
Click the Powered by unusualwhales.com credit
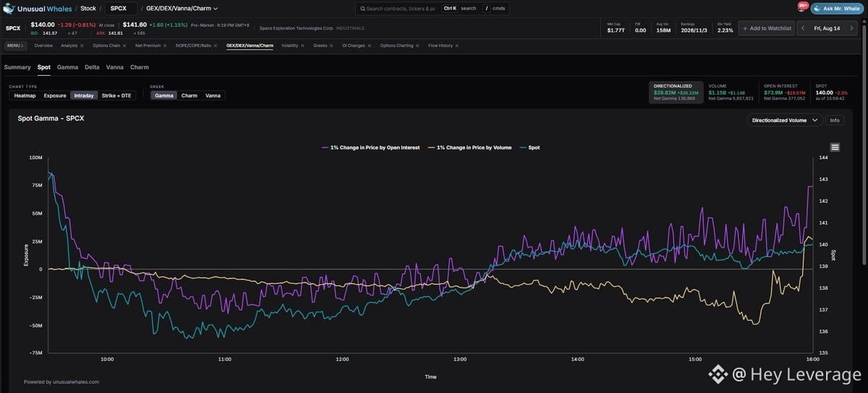coord(61,381)
